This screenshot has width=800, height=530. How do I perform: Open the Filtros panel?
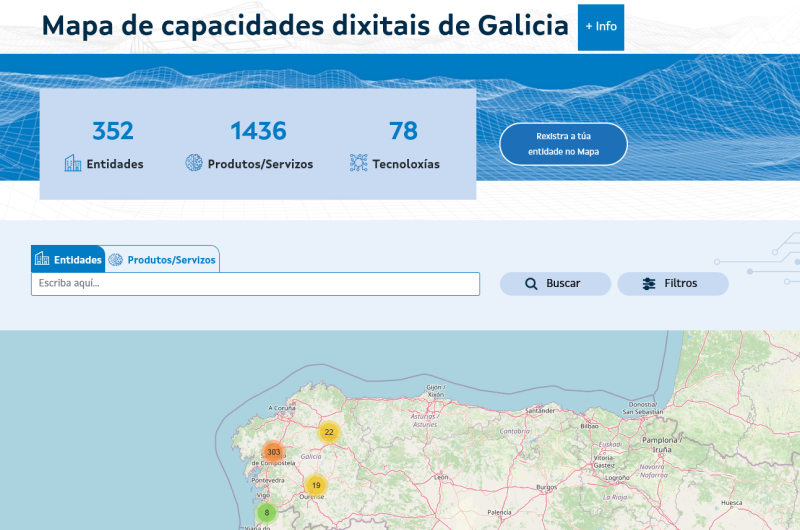[x=672, y=284]
